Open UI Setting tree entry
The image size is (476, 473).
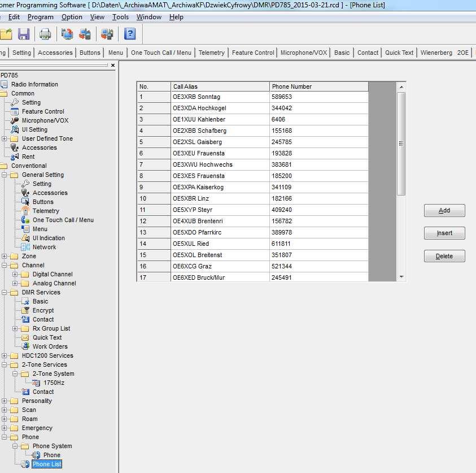click(x=34, y=129)
